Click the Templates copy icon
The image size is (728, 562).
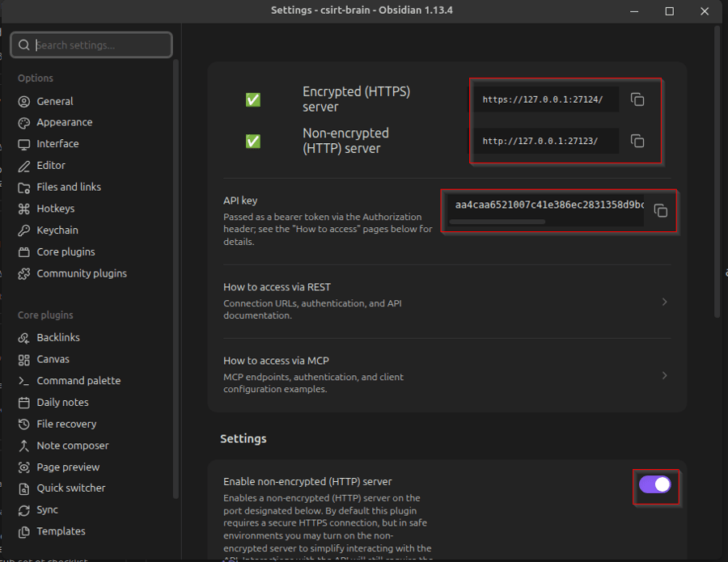point(24,532)
